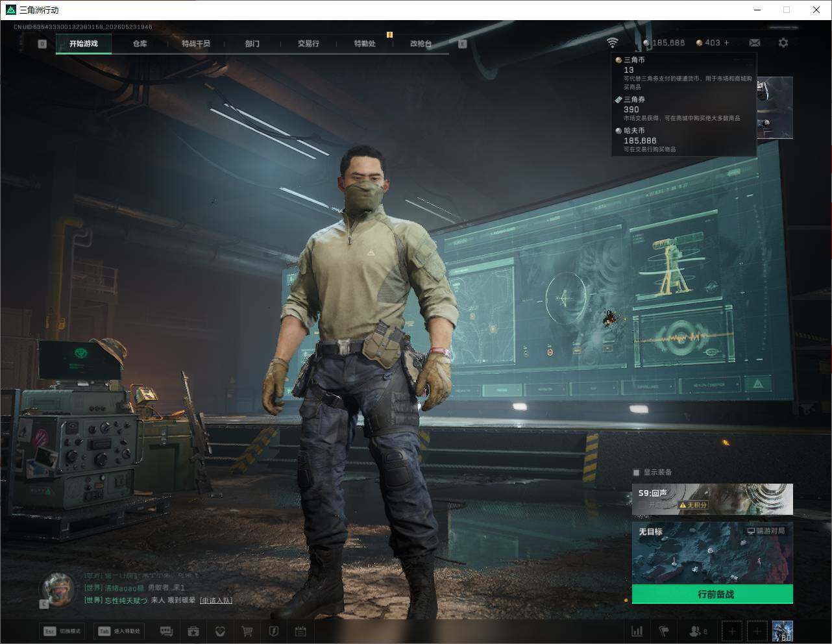
Task: Click the flags icon in bottom bar
Action: click(x=664, y=631)
